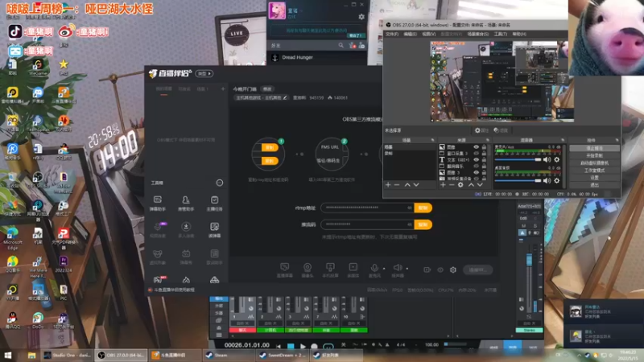Click the 推流码 masked field
Image resolution: width=644 pixels, height=362 pixels.
click(368, 224)
